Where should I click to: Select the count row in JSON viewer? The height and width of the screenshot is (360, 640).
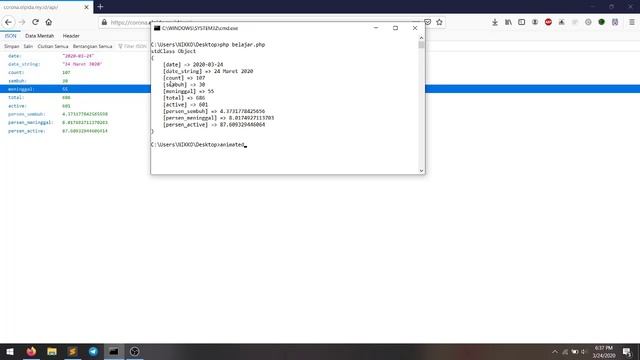pyautogui.click(x=75, y=73)
